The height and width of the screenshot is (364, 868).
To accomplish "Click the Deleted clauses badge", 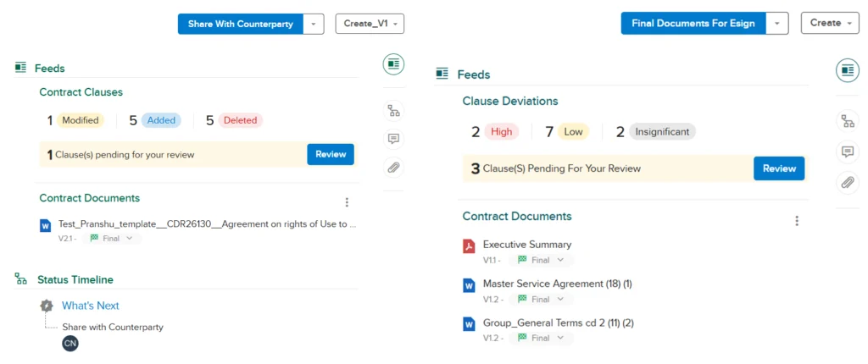I will [240, 120].
